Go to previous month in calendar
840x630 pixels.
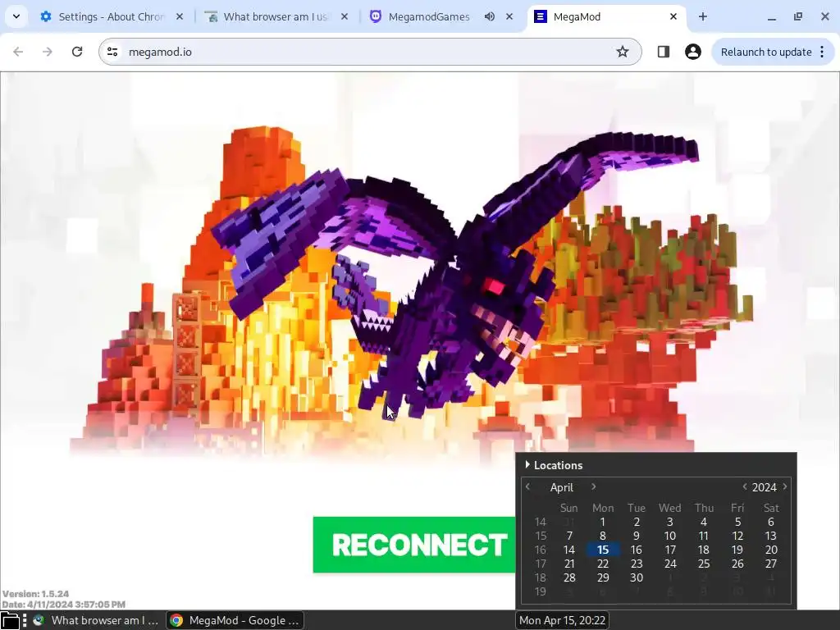pyautogui.click(x=527, y=486)
